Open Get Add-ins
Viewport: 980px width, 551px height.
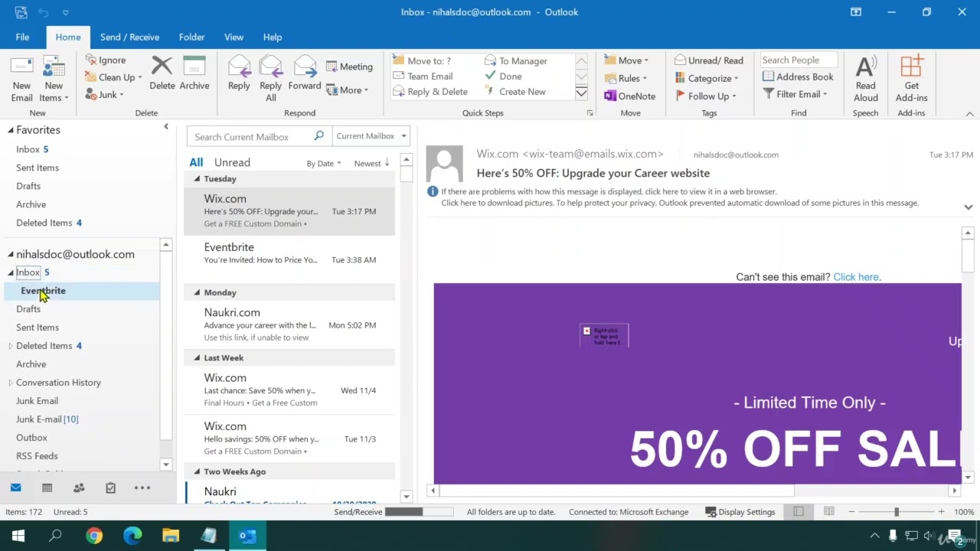pos(911,78)
